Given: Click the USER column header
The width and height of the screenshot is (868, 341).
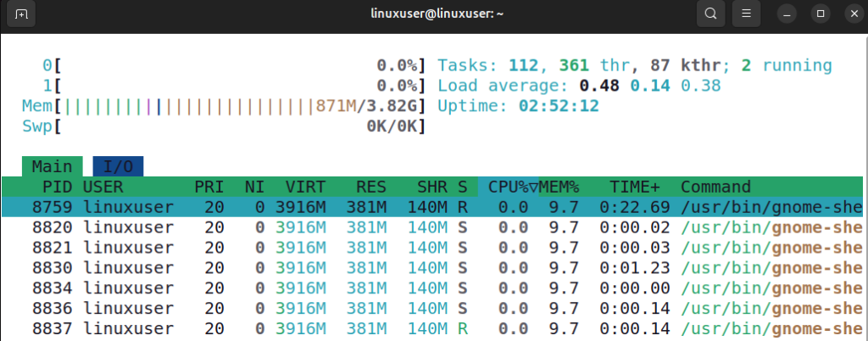Looking at the screenshot, I should click(102, 187).
